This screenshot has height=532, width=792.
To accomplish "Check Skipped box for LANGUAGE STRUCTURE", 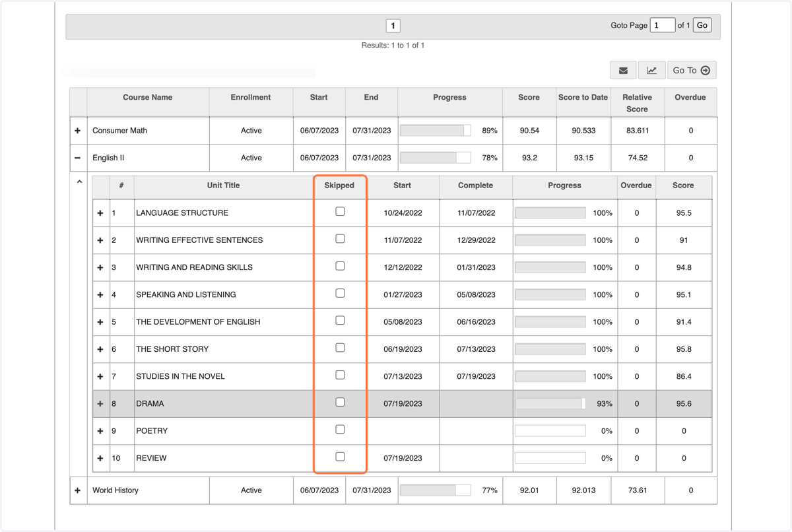I will coord(340,211).
